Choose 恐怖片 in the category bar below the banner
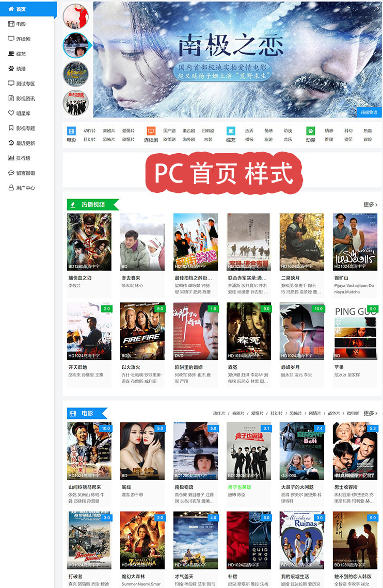Viewport: 383px width, 588px height. (x=109, y=139)
